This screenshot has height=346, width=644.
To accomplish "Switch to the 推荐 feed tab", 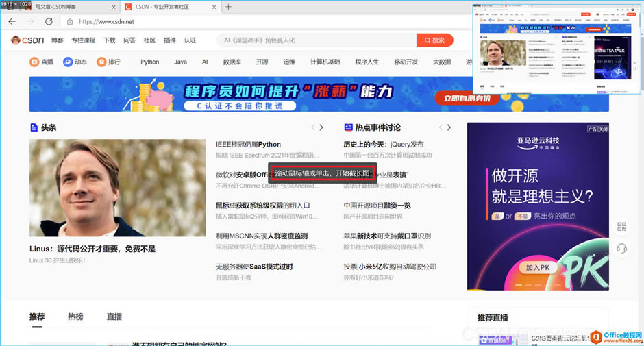I will [x=37, y=317].
